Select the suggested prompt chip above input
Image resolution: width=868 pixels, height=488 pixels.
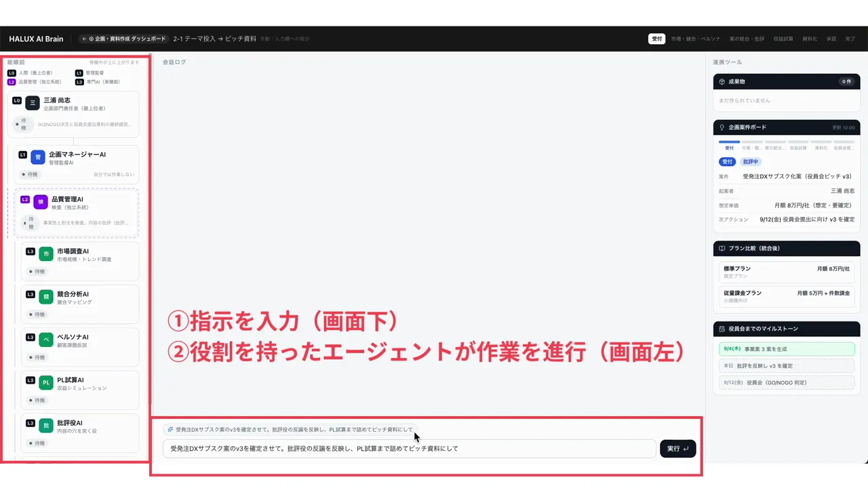point(290,430)
